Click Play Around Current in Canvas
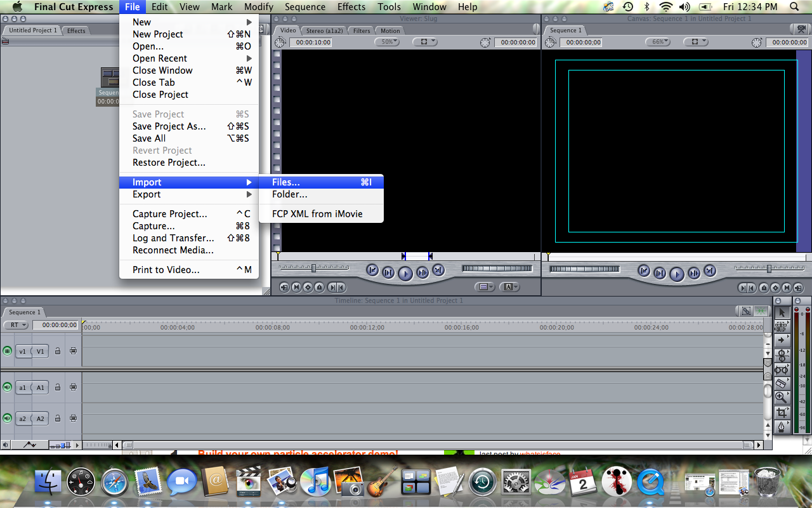Screen dimensions: 812x508 (x=694, y=273)
